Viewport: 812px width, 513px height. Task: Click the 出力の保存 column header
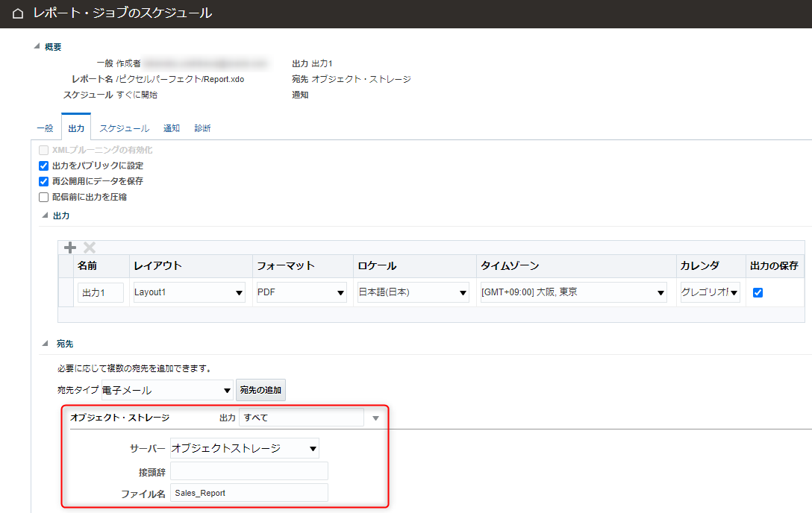click(x=774, y=265)
